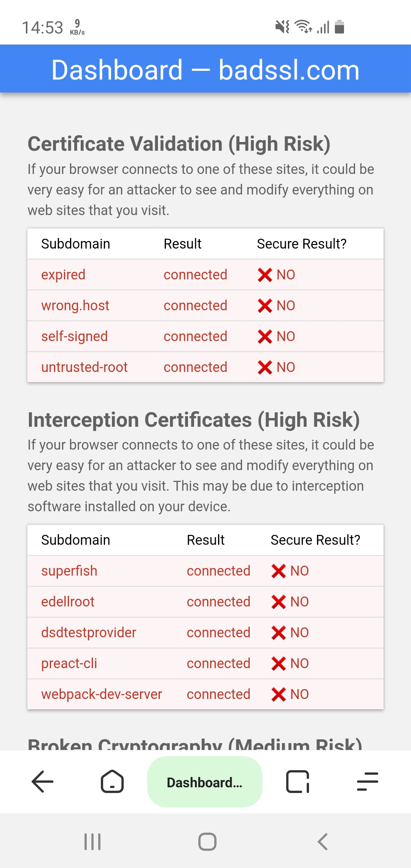Tap the Wi-Fi icon in status bar
The width and height of the screenshot is (411, 868).
point(304,27)
